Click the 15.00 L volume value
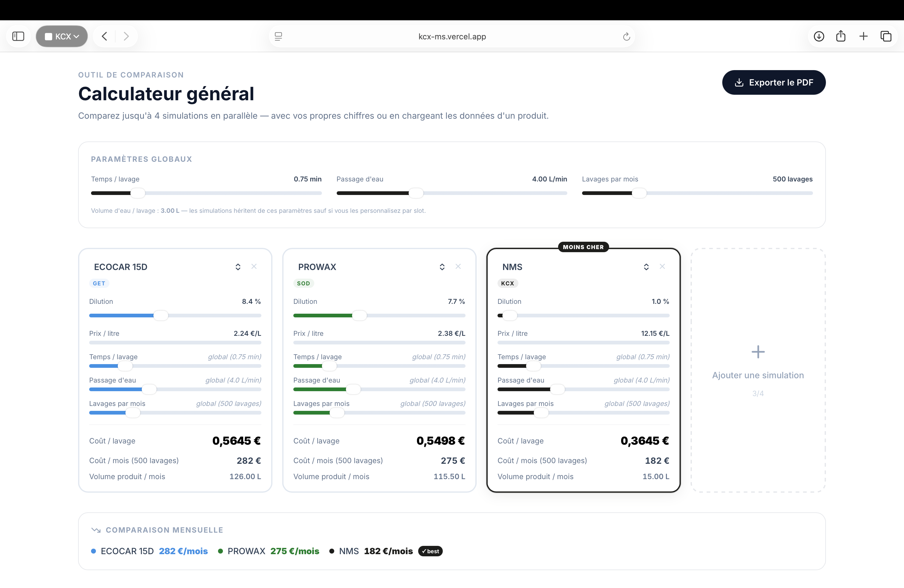This screenshot has width=904, height=588. click(656, 476)
